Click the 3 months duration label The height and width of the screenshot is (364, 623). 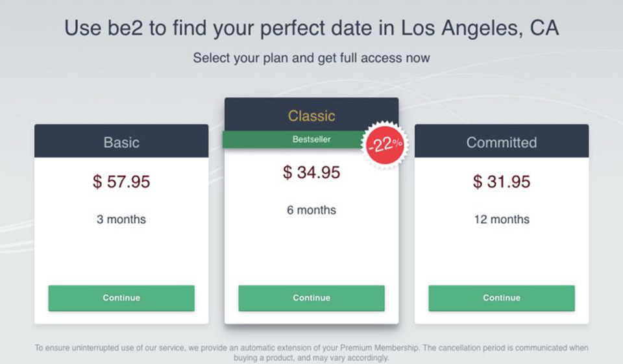point(121,219)
